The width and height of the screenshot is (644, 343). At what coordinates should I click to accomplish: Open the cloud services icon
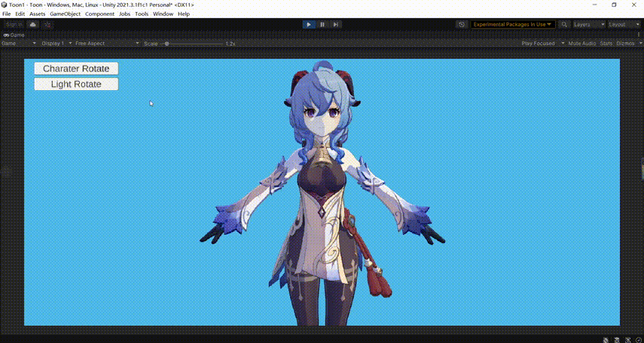coord(33,24)
